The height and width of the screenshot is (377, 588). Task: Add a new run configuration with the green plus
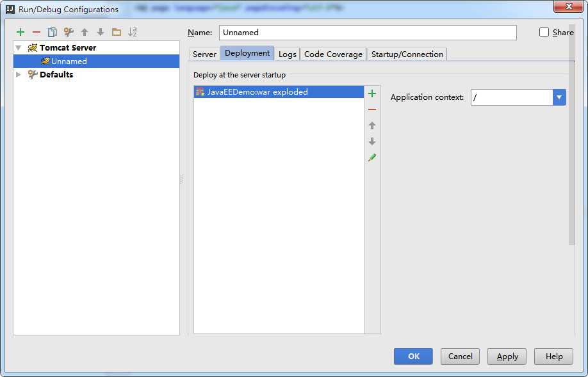click(x=20, y=32)
